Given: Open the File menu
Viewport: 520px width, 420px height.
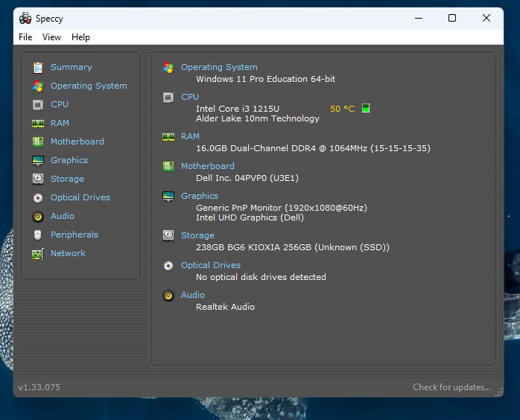Looking at the screenshot, I should click(25, 37).
